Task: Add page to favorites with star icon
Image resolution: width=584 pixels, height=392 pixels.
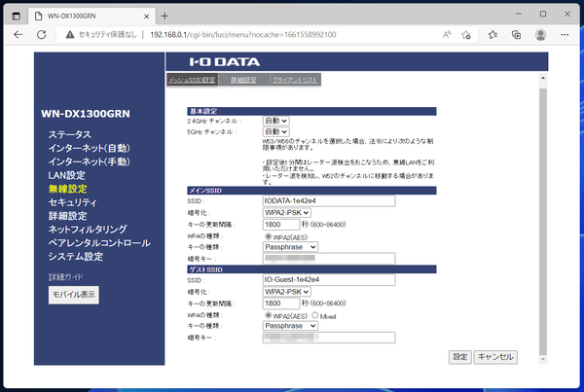Action: pos(468,35)
